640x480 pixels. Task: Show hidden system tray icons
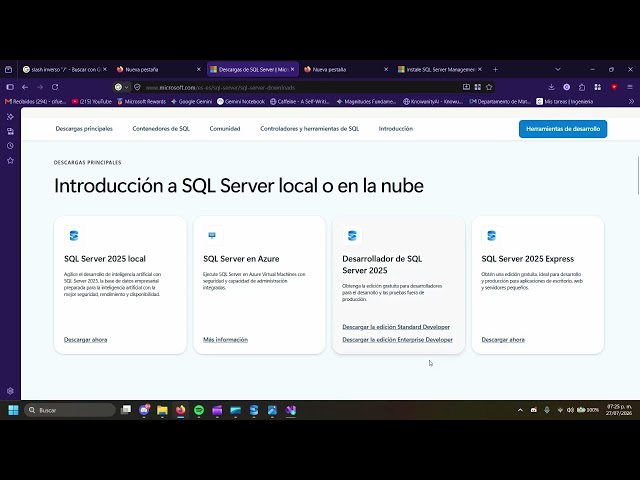pyautogui.click(x=520, y=410)
